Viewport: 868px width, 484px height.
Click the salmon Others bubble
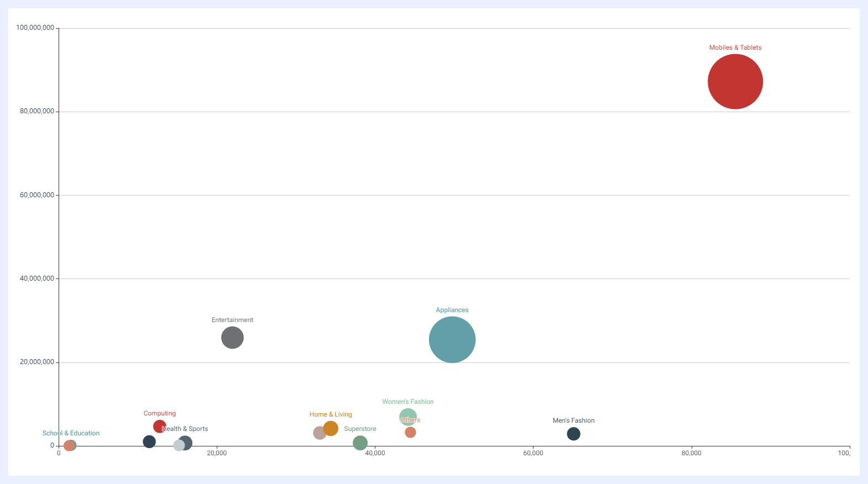tap(410, 432)
